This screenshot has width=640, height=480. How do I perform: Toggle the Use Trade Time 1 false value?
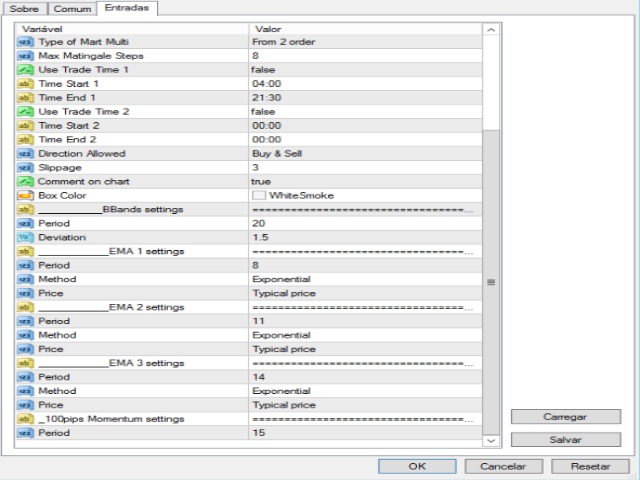(365, 70)
